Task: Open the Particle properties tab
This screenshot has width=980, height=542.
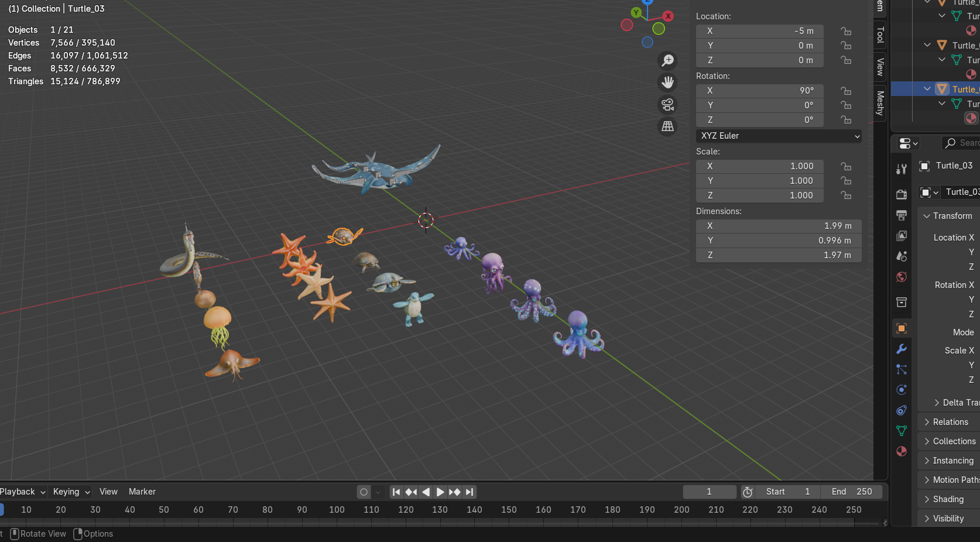Action: tap(901, 369)
